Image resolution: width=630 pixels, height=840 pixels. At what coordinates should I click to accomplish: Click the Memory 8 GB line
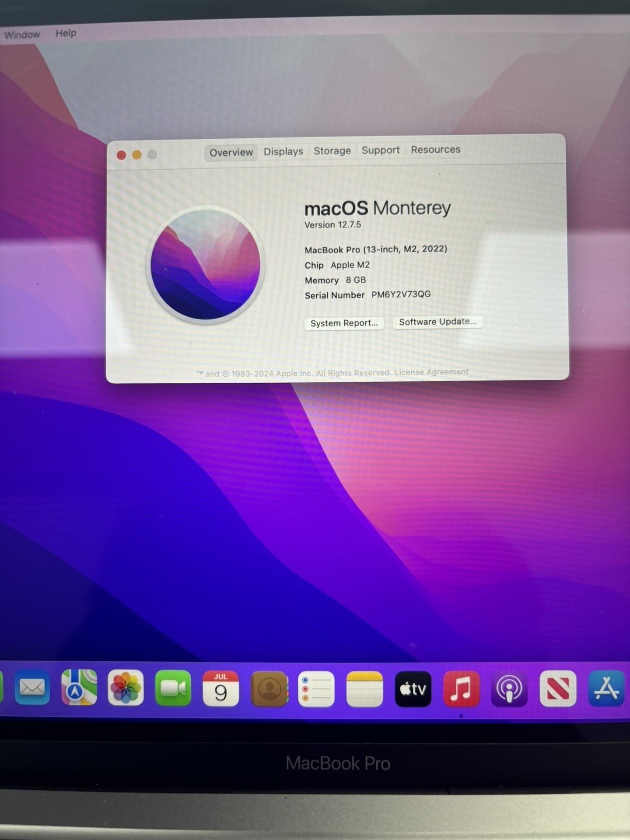click(x=335, y=280)
